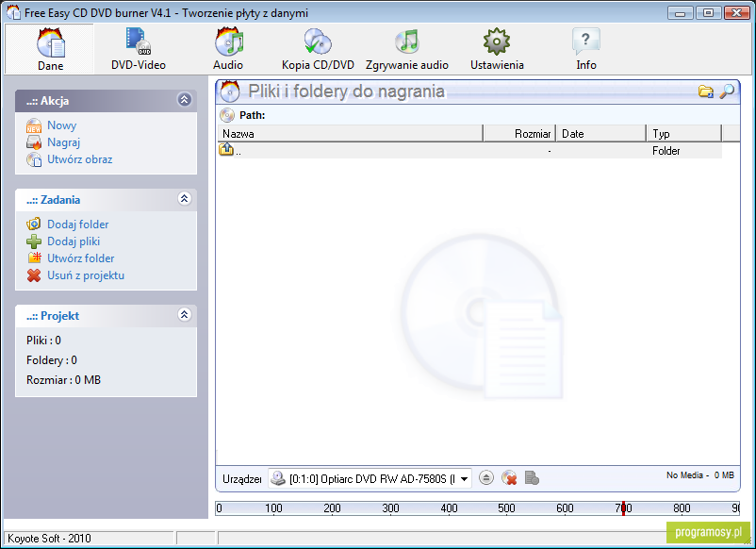Collapse the Akcja panel
The width and height of the screenshot is (756, 549).
184,100
